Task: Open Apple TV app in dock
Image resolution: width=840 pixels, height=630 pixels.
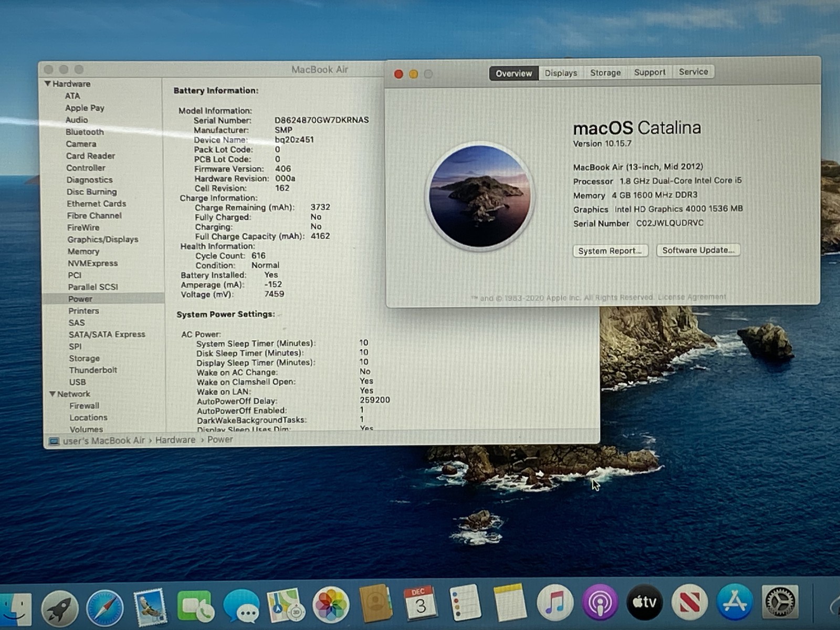Action: 645,603
